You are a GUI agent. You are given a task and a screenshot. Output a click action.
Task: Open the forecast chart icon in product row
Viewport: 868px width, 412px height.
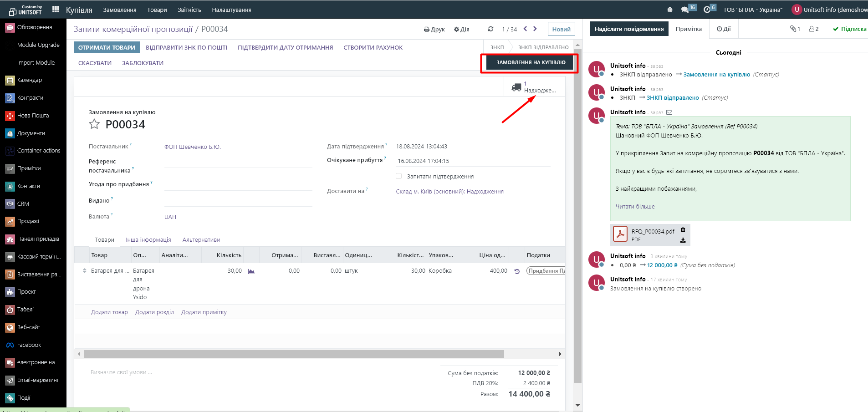(251, 271)
